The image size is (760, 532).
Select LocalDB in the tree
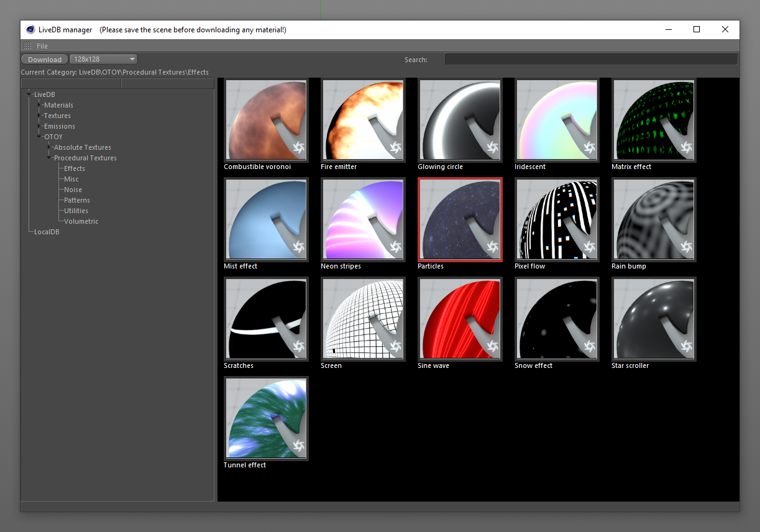coord(47,232)
